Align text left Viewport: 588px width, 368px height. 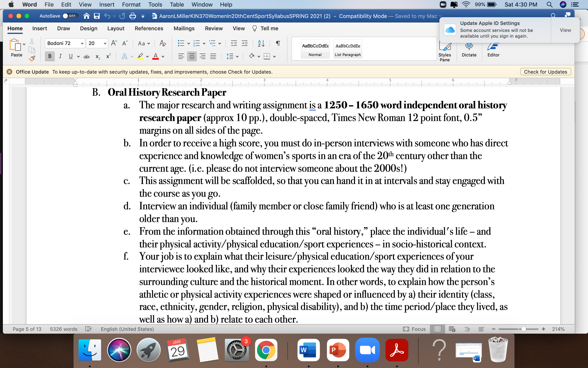pos(181,56)
